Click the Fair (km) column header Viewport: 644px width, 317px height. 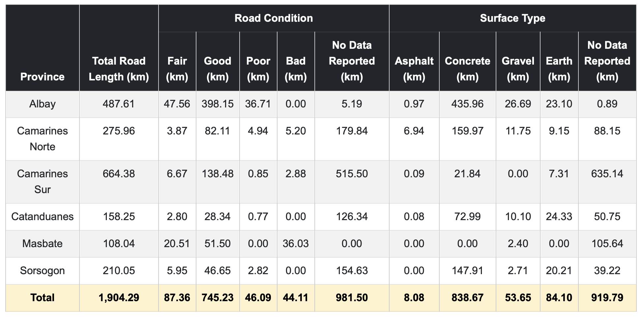pos(177,69)
